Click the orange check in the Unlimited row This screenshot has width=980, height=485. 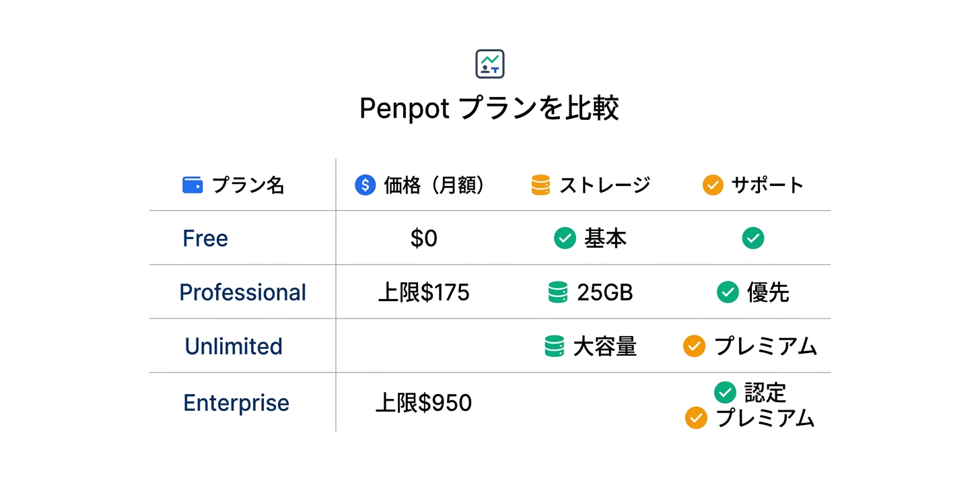point(694,346)
